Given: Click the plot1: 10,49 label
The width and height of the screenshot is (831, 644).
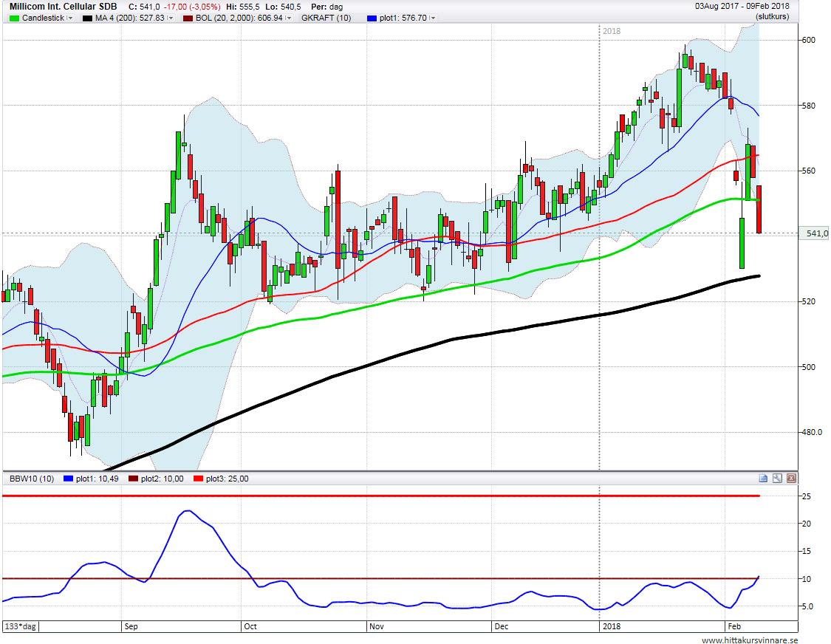Looking at the screenshot, I should click(x=97, y=479).
